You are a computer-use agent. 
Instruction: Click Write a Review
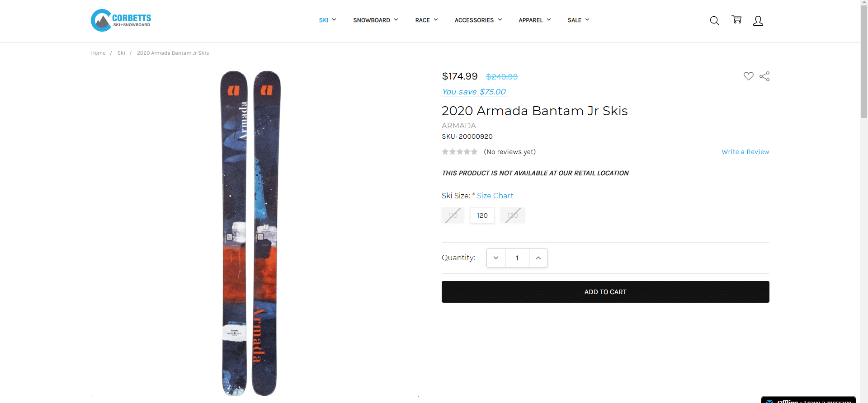(745, 152)
